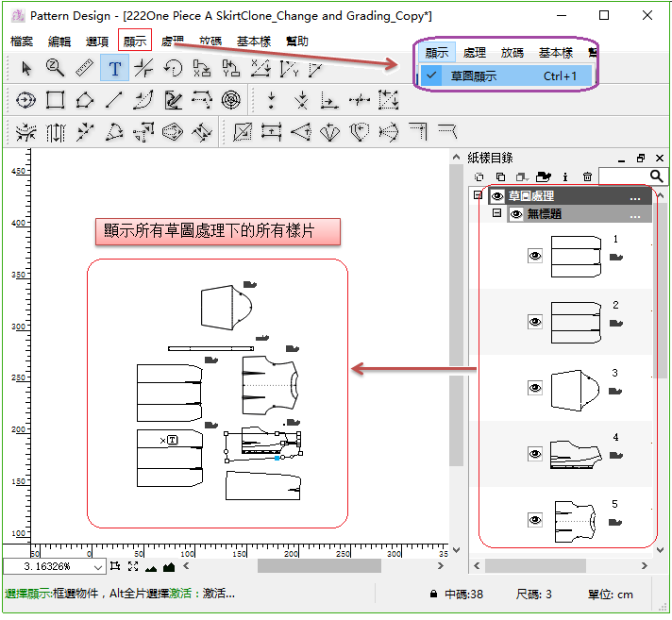Pick the ruler measure tool
This screenshot has width=672, height=620.
coord(85,68)
